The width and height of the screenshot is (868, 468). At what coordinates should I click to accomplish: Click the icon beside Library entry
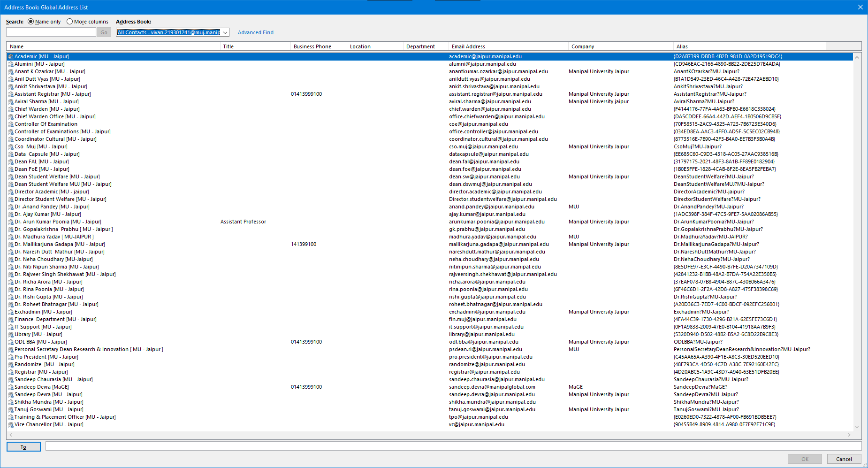coord(11,335)
